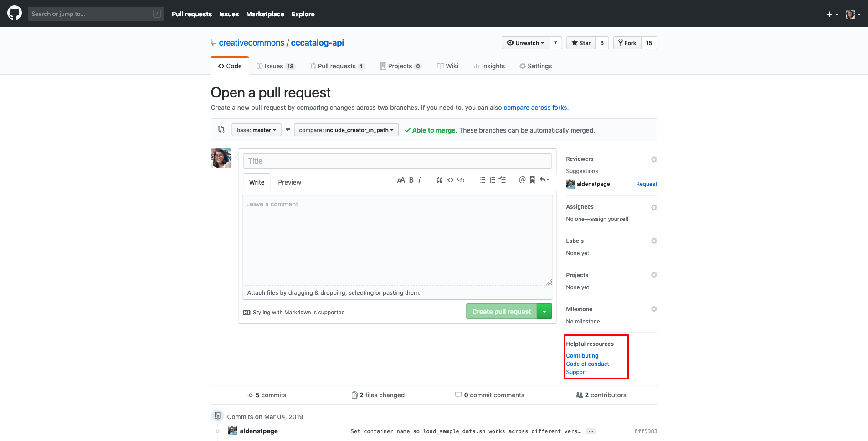Add a numbered list
The height and width of the screenshot is (441, 868).
pyautogui.click(x=492, y=180)
